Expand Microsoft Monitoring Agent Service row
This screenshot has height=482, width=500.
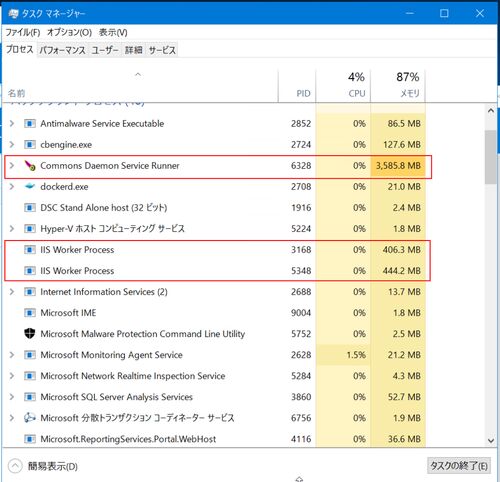(12, 355)
